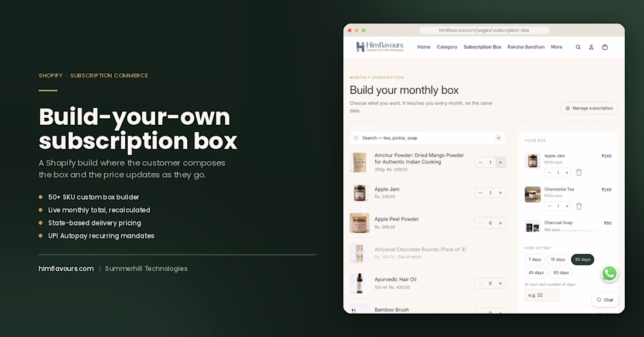Screen dimensions: 644x337
Task: Click himflavours.com text on banner
Action: 66,269
